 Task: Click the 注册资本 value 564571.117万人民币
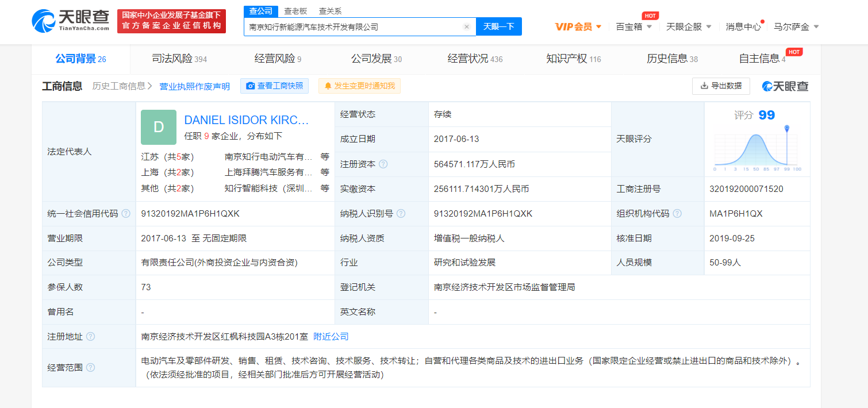click(x=474, y=164)
